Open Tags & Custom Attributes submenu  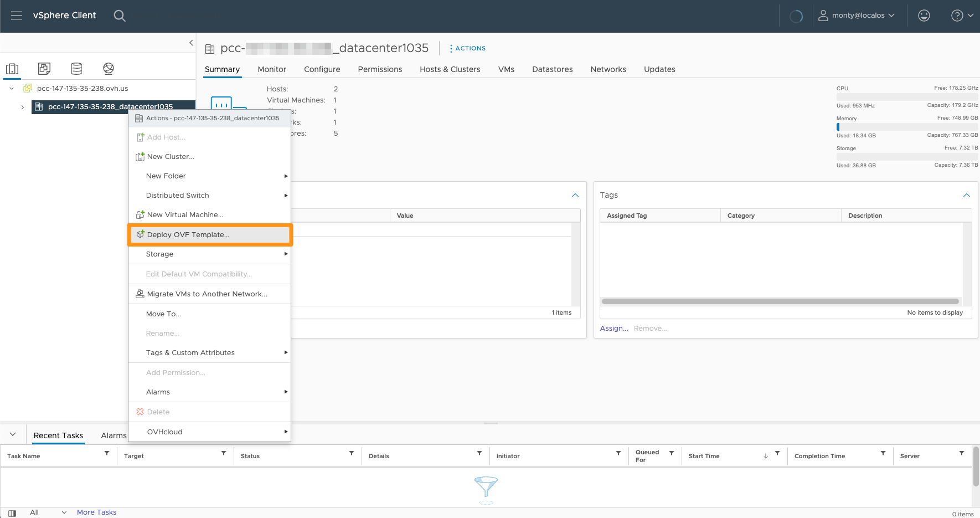point(210,353)
